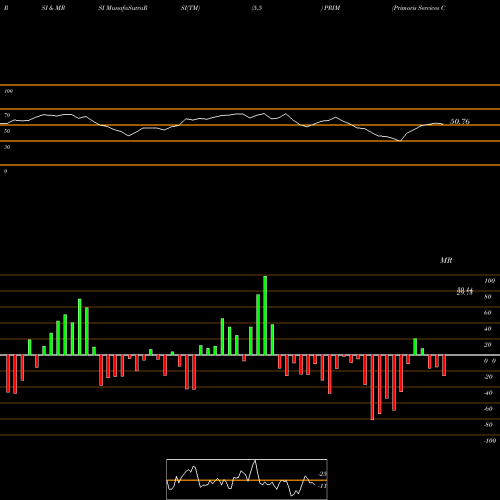Click the longest red bar in MR histogram
The image size is (500, 500).
click(x=372, y=387)
